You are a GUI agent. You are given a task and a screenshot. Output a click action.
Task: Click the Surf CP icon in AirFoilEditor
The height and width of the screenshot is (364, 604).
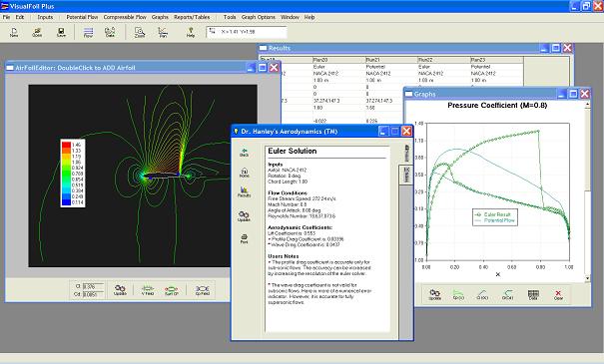pyautogui.click(x=172, y=290)
